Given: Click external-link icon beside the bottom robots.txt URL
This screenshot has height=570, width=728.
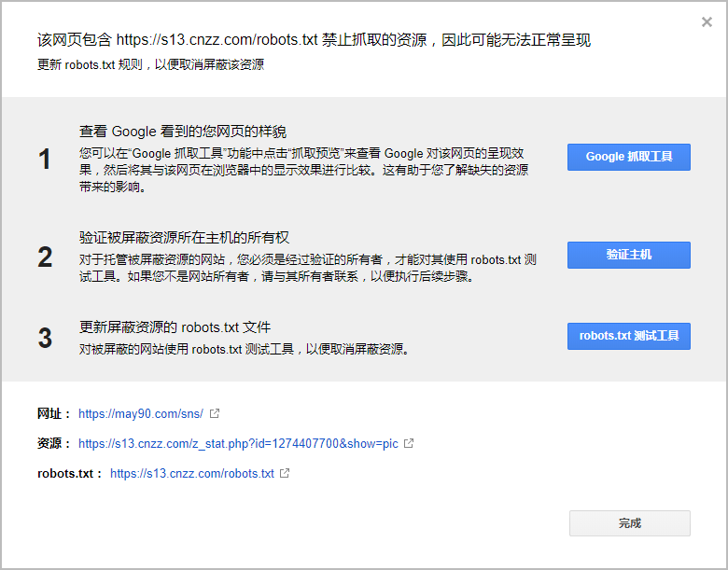Looking at the screenshot, I should tap(285, 473).
